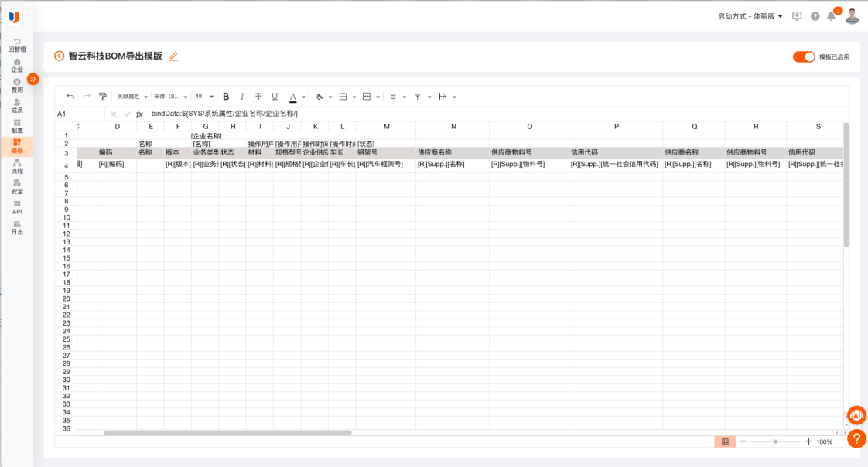Open fill color dropdown arrow
The width and height of the screenshot is (868, 467).
pyautogui.click(x=330, y=97)
